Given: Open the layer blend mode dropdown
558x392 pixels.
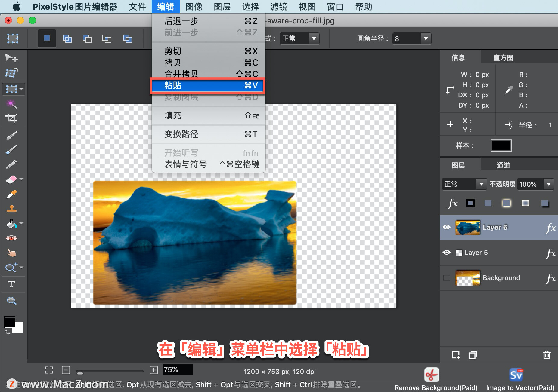Looking at the screenshot, I should (x=481, y=184).
